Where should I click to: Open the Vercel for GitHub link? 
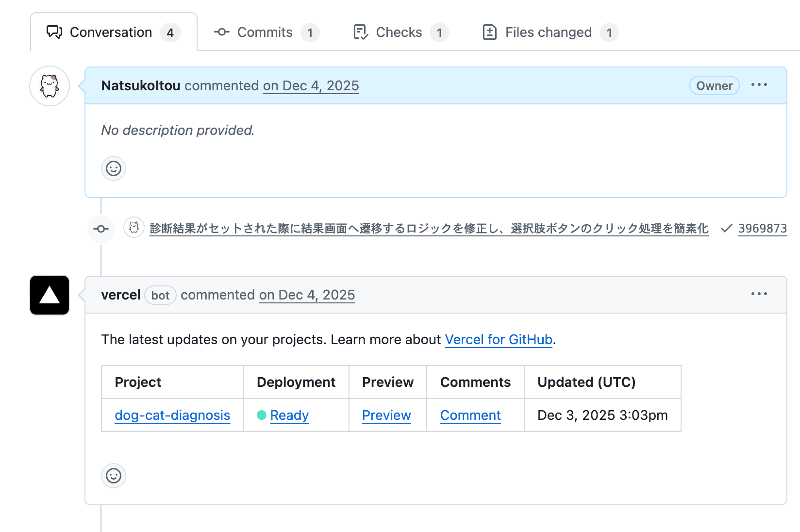click(499, 339)
